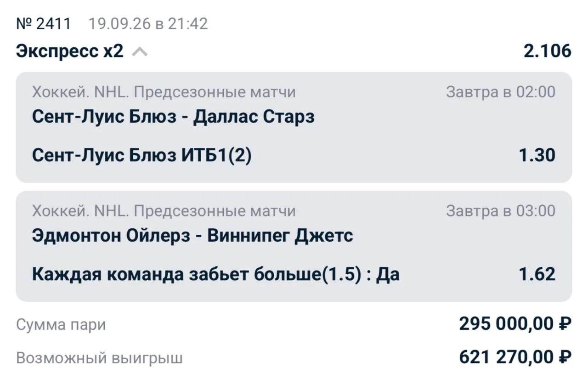Tap the Сумма пари label
The image size is (588, 385).
click(61, 325)
